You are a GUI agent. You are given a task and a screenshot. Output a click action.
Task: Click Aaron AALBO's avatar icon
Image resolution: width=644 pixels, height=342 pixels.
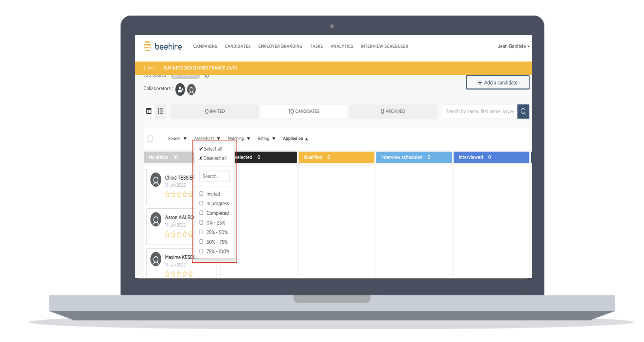point(156,219)
